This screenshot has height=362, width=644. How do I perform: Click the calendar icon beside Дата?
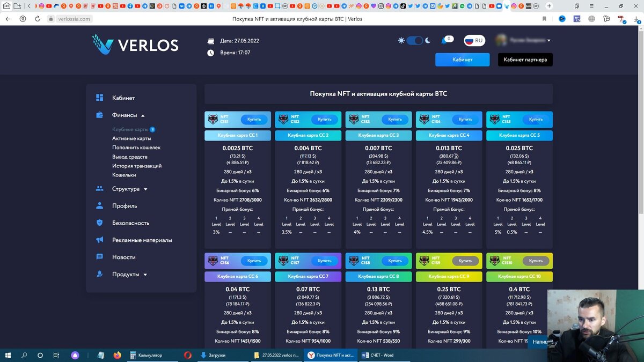pyautogui.click(x=210, y=41)
